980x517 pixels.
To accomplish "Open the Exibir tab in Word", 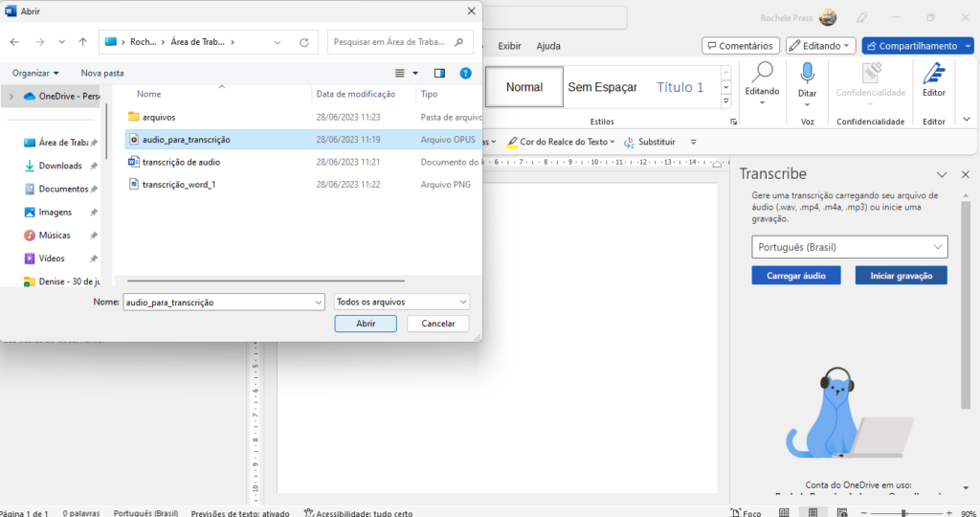I will 509,46.
